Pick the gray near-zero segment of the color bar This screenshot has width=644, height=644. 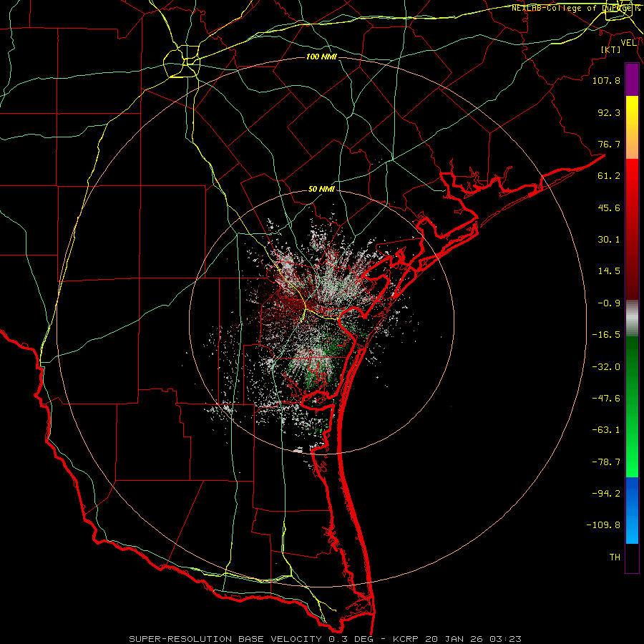point(632,318)
